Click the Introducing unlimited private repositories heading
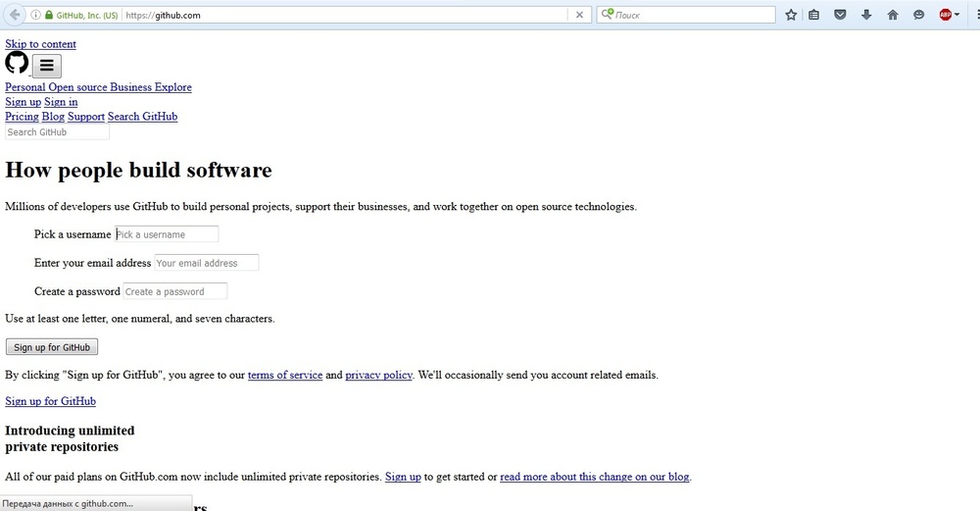This screenshot has width=980, height=511. click(70, 438)
